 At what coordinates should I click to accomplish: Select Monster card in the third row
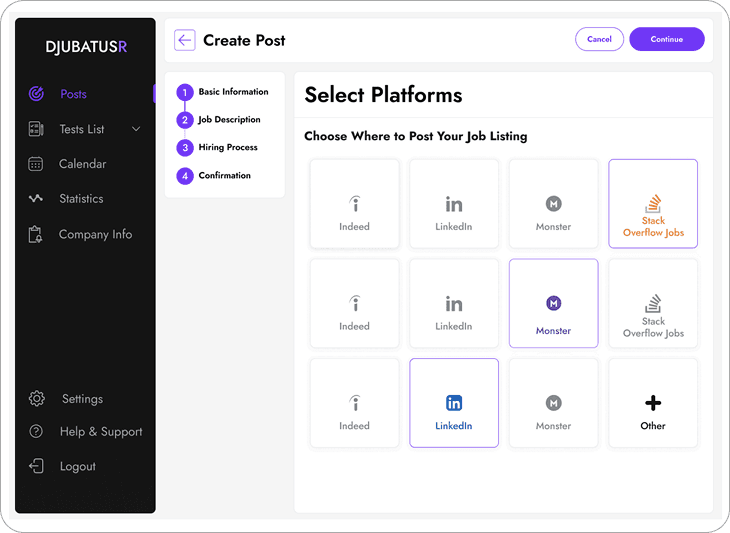554,403
